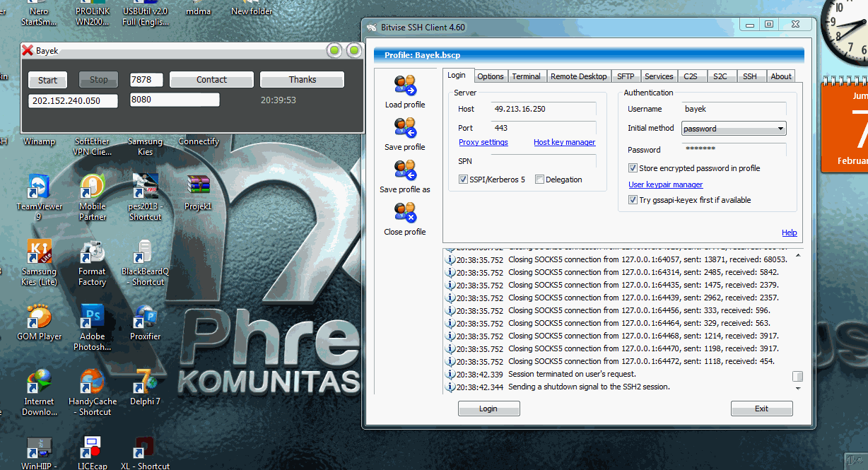Click the Host field 49.213.16.250
The image size is (868, 470).
544,109
